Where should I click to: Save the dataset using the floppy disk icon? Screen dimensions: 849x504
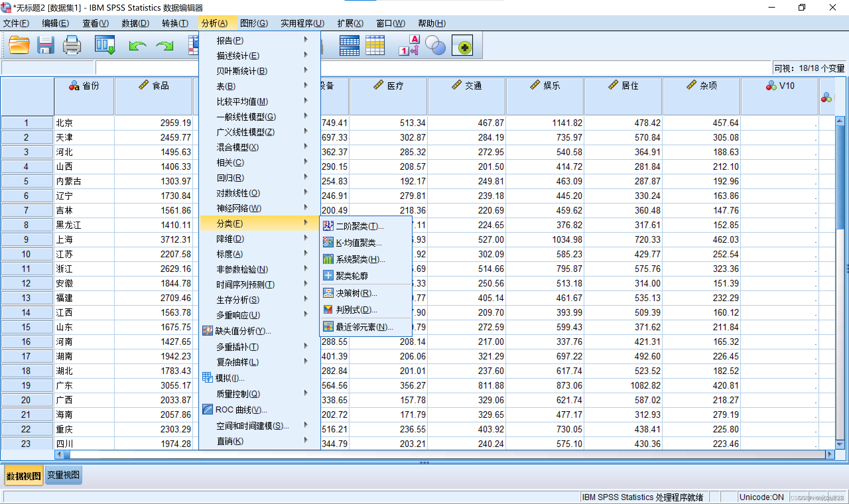(x=45, y=44)
